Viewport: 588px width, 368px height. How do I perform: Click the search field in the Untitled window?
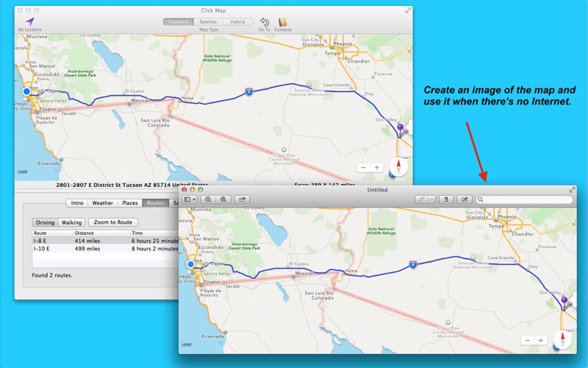point(525,199)
